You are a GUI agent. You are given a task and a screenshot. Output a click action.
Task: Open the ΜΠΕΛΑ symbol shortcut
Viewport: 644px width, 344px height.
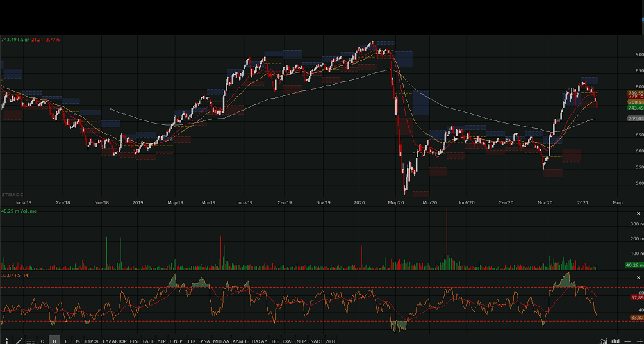pyautogui.click(x=221, y=341)
